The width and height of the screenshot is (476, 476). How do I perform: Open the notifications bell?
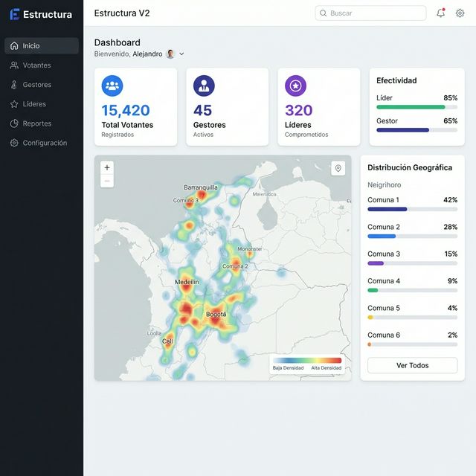point(440,13)
